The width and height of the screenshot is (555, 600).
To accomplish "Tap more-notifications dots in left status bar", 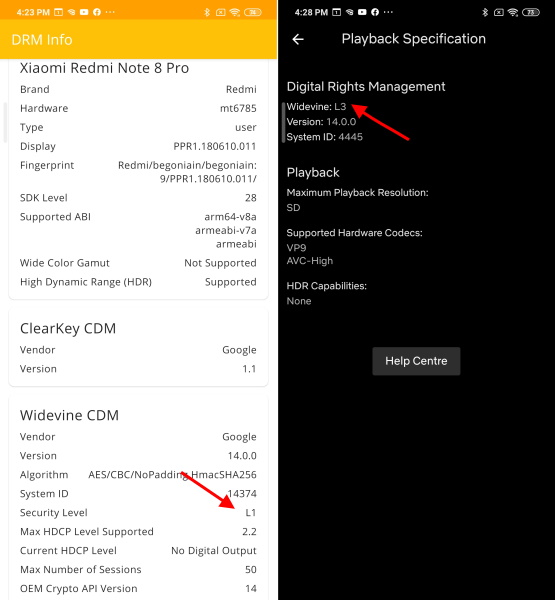I will point(110,12).
